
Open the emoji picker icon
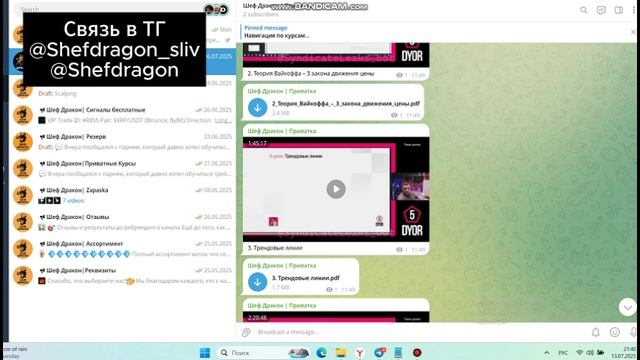(615, 332)
